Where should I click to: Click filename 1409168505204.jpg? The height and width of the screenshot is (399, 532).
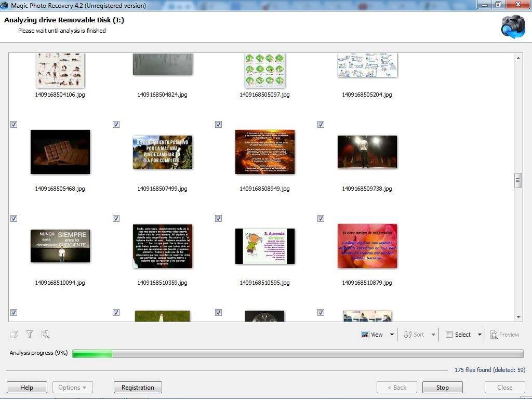coord(367,95)
